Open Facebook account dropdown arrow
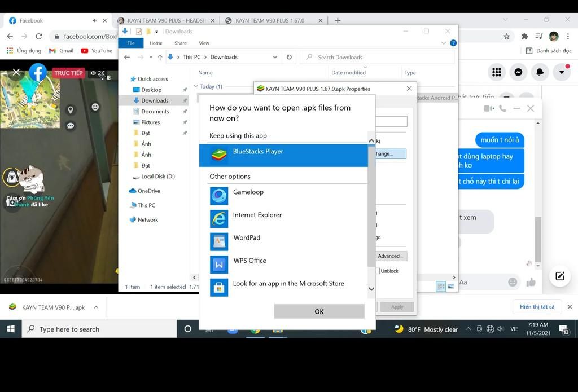The width and height of the screenshot is (578, 392). (x=562, y=72)
